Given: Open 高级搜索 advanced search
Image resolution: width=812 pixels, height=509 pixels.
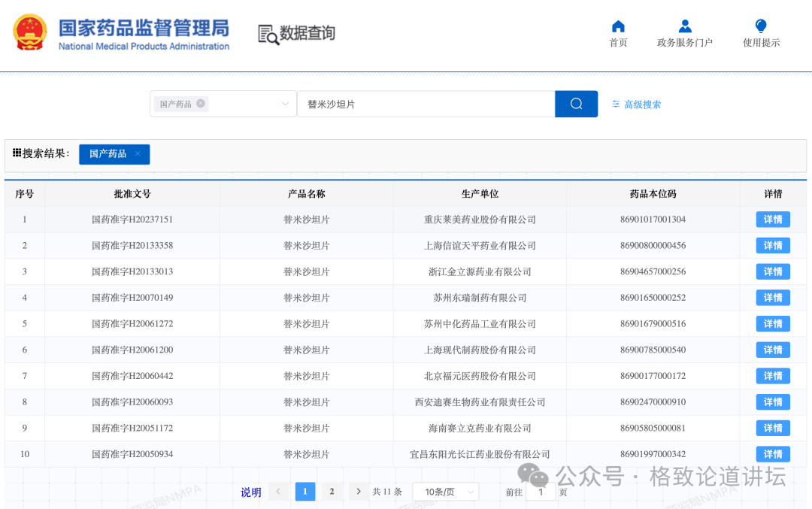Looking at the screenshot, I should coord(637,104).
